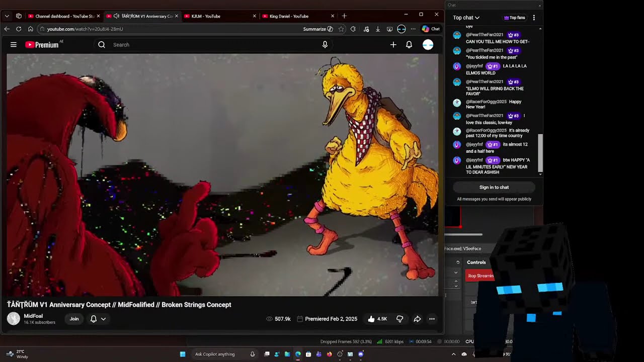Dislike the video with thumbs down

[x=399, y=319]
